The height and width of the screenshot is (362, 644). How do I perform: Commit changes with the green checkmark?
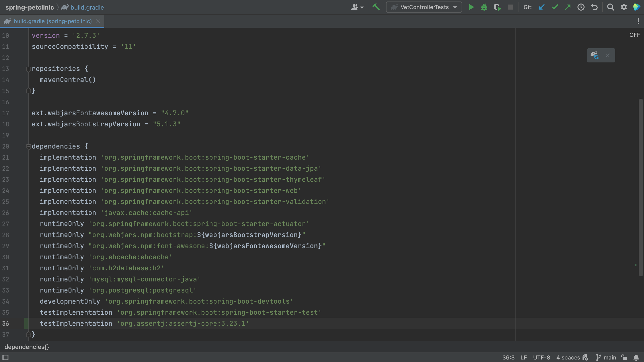click(555, 7)
